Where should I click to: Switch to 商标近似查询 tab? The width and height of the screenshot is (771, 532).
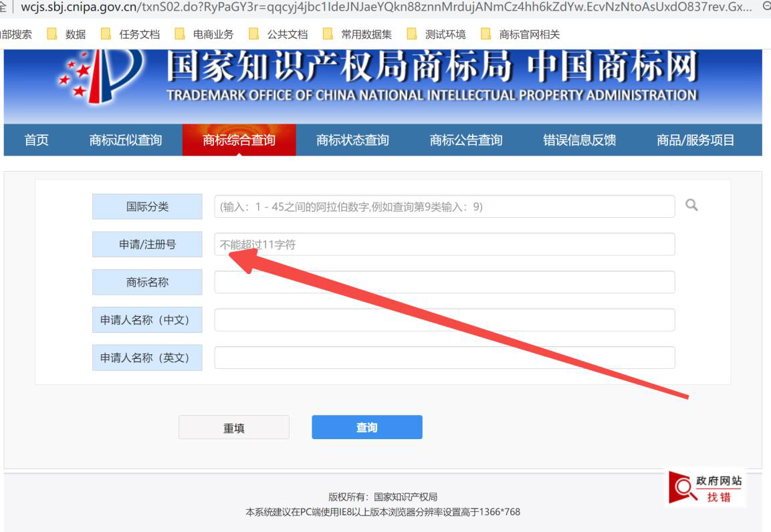pyautogui.click(x=126, y=140)
